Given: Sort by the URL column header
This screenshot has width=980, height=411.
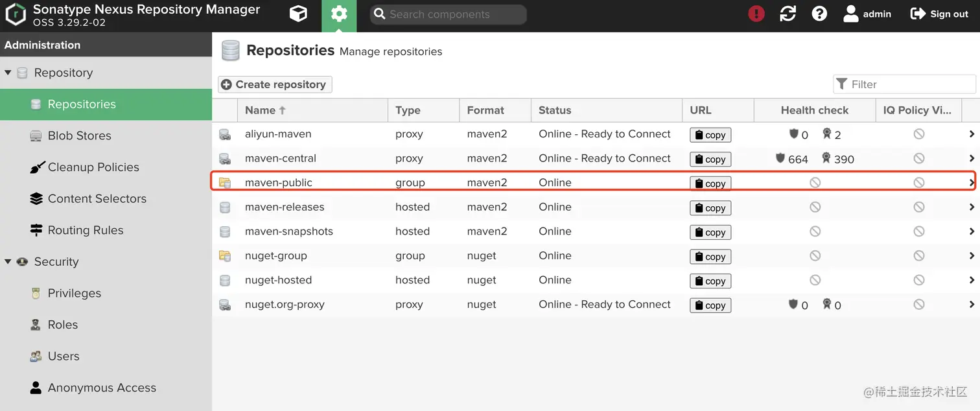Looking at the screenshot, I should [x=717, y=110].
